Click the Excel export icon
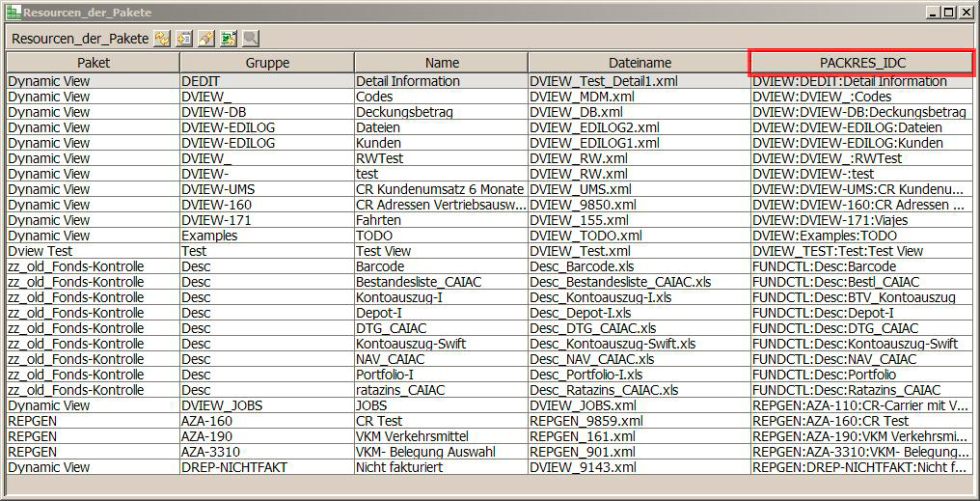980x501 pixels. pos(229,39)
